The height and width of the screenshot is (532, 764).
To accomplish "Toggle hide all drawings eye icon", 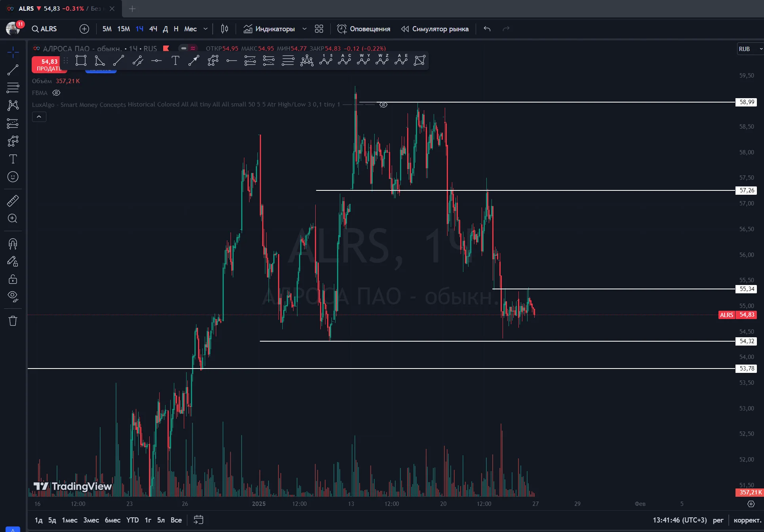I will click(13, 296).
